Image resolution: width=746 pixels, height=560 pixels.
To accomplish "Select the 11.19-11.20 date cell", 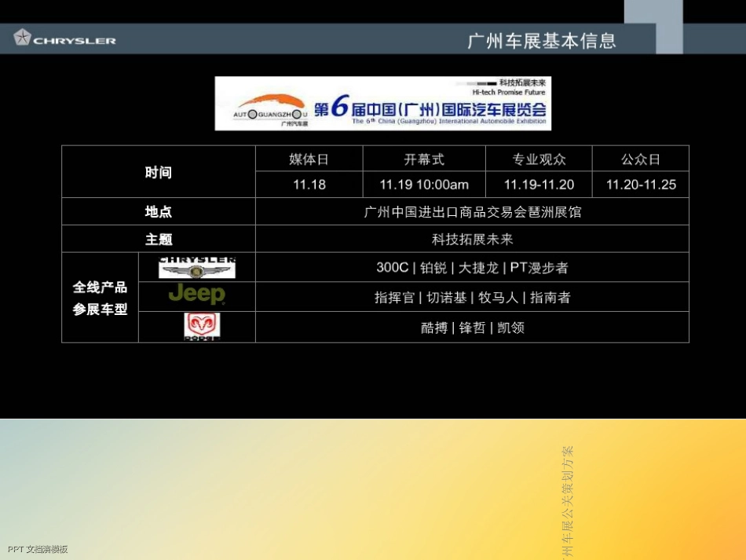I will (x=539, y=185).
